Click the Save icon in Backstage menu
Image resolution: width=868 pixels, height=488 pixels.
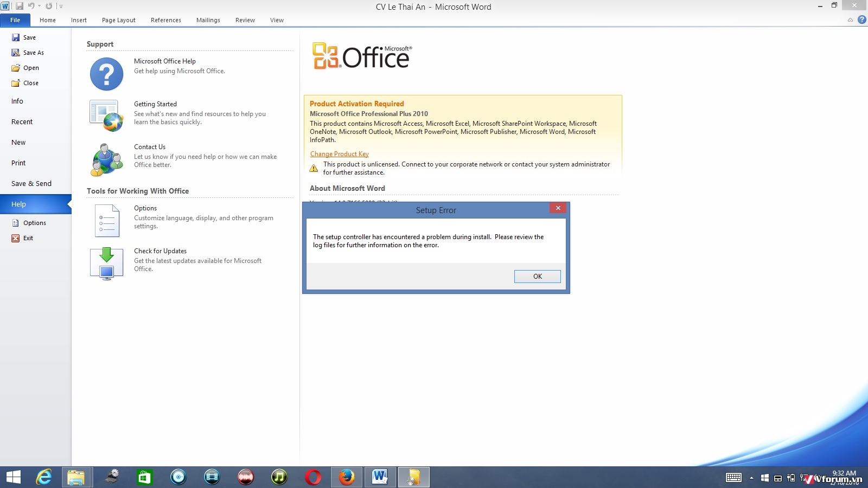16,37
